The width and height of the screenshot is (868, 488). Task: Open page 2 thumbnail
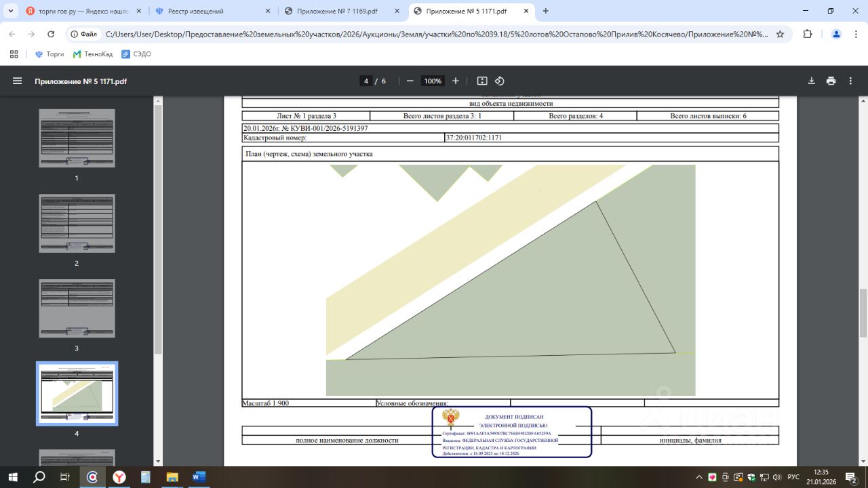[x=77, y=224]
